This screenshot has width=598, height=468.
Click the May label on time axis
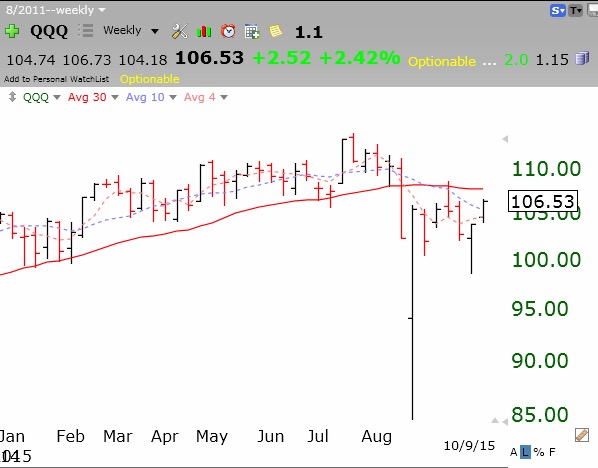[212, 437]
